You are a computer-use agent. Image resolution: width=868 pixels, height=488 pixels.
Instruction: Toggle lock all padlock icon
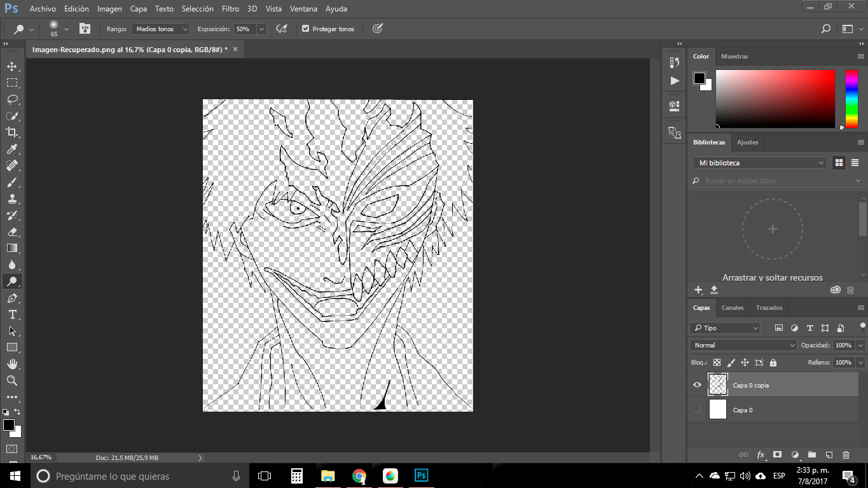pos(773,363)
